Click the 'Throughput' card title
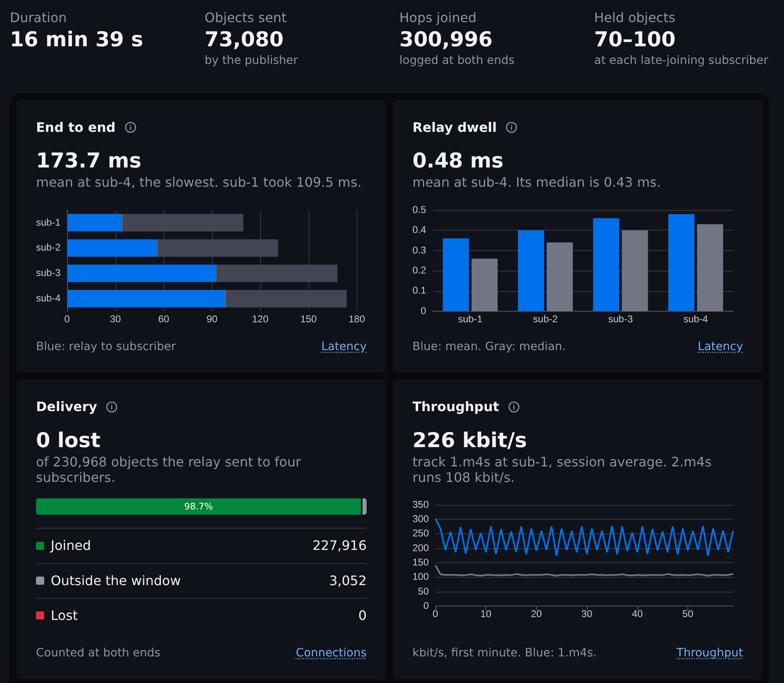The width and height of the screenshot is (784, 683). point(456,407)
